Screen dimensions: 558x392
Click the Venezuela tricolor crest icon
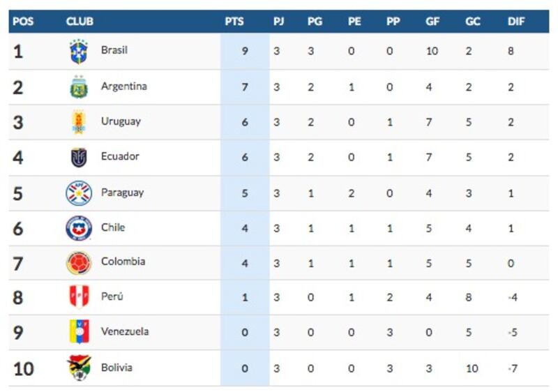point(79,331)
